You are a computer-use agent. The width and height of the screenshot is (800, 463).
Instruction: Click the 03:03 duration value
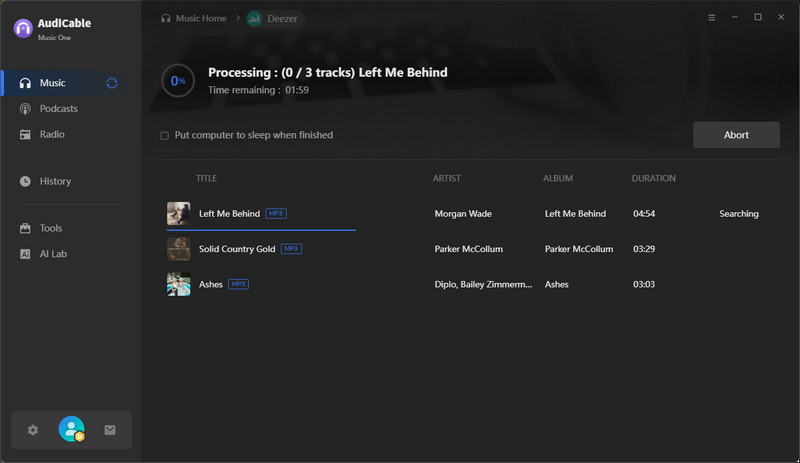pyautogui.click(x=644, y=284)
